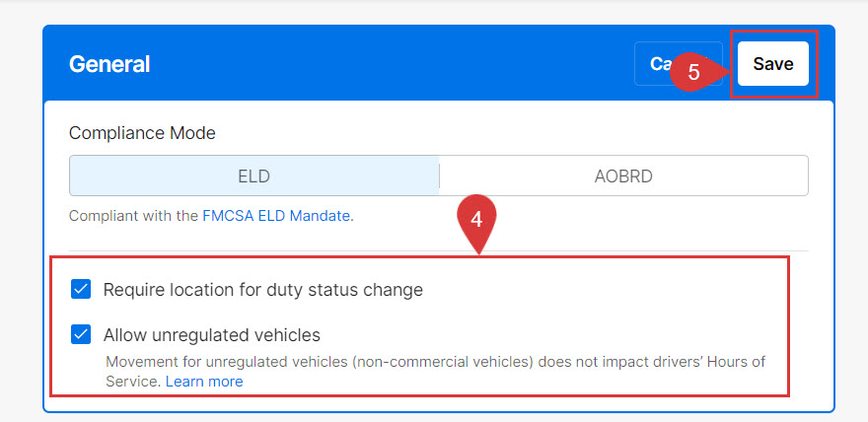
Task: Click the General panel heading
Action: pos(109,64)
